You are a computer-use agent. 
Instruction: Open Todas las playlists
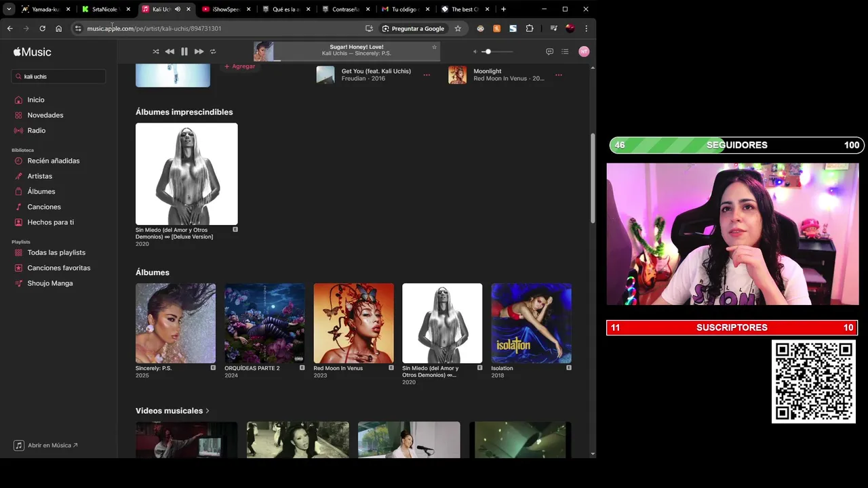click(x=56, y=252)
